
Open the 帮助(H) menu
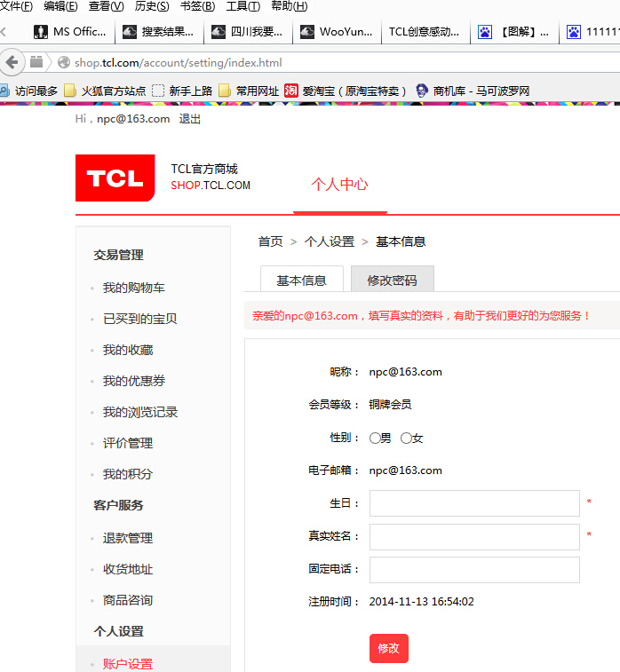(x=290, y=6)
